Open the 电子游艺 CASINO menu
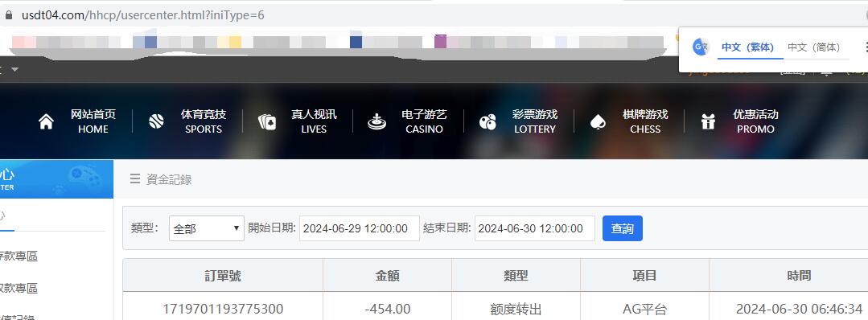 [424, 121]
